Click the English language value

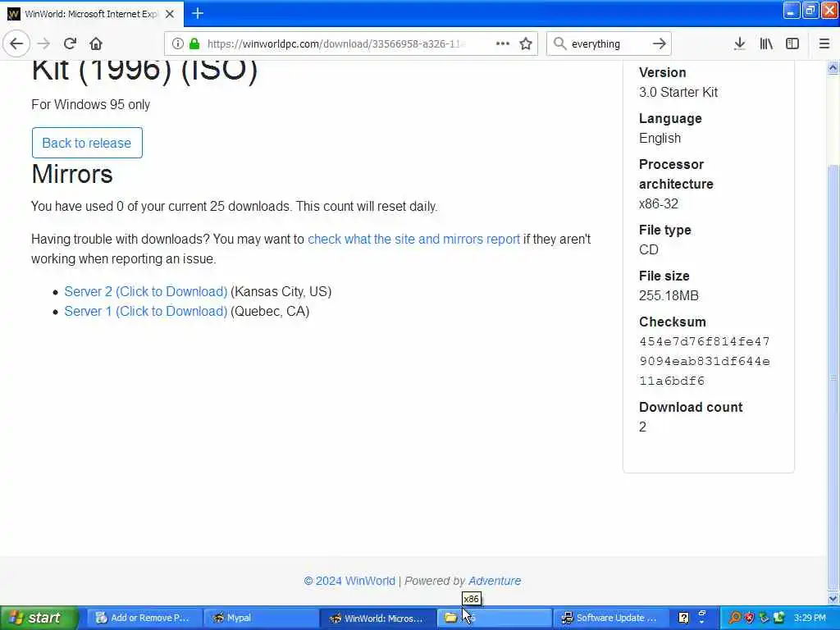660,138
